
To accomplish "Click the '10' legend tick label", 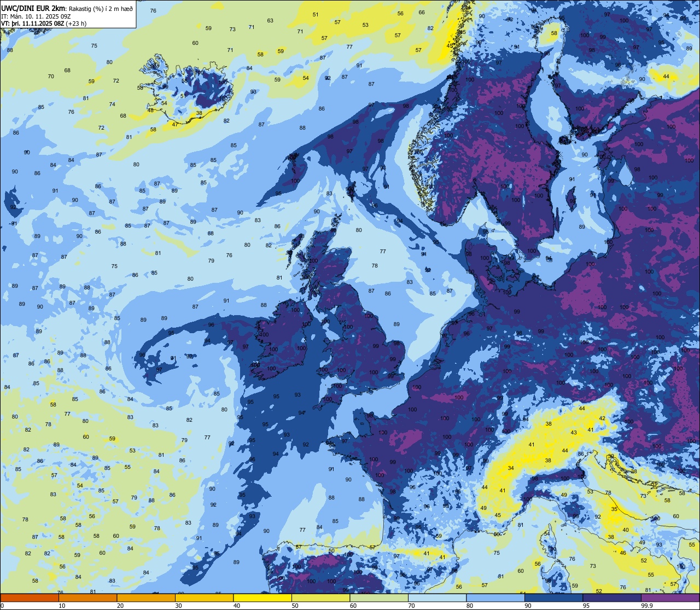I will pyautogui.click(x=62, y=605).
